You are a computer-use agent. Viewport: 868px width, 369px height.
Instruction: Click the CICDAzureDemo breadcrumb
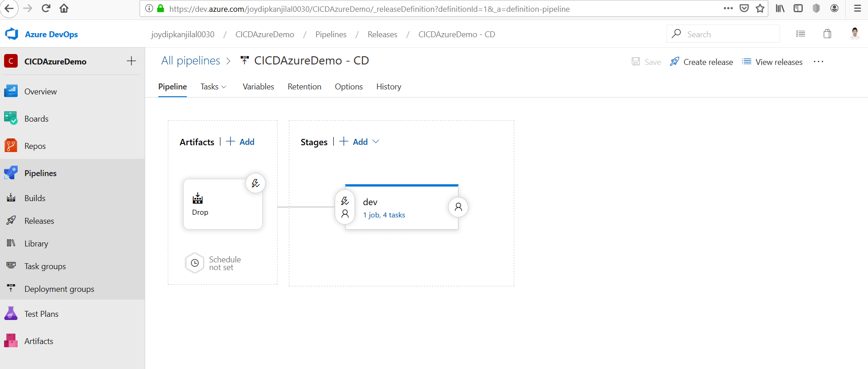coord(265,34)
